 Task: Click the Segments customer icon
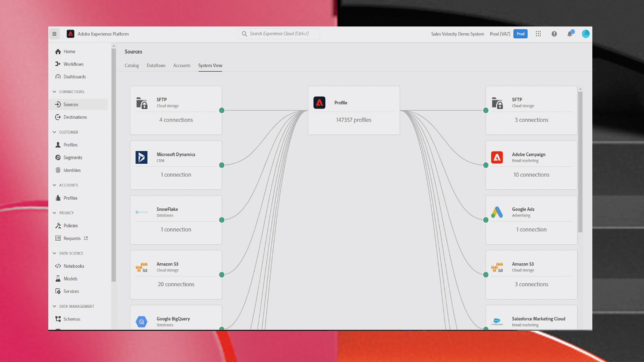point(58,157)
